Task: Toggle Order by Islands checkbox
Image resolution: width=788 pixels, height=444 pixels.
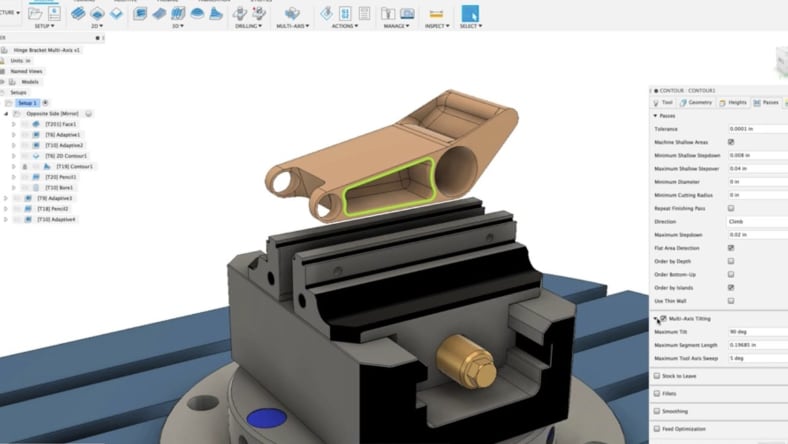Action: (731, 288)
